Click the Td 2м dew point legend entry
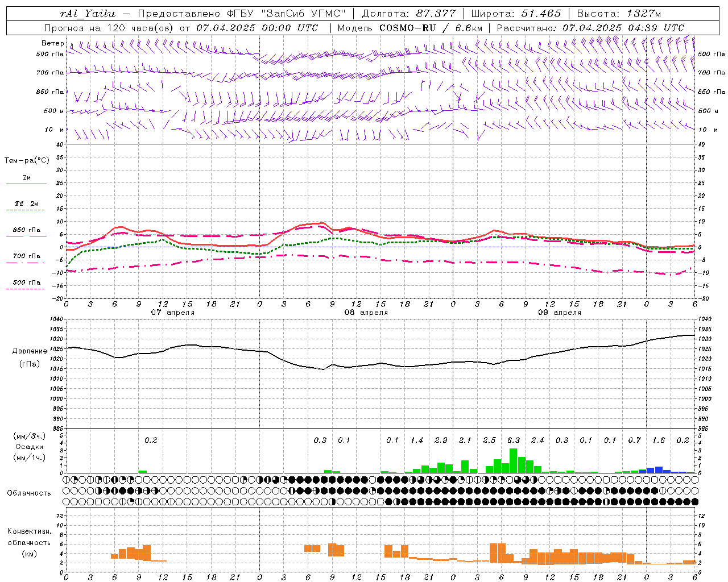This screenshot has height=582, width=728. (26, 203)
